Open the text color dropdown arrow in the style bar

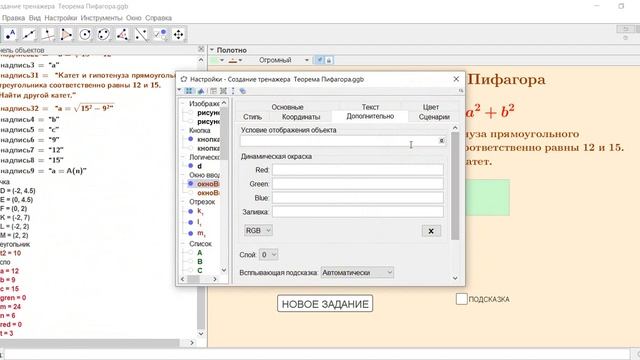click(x=240, y=60)
